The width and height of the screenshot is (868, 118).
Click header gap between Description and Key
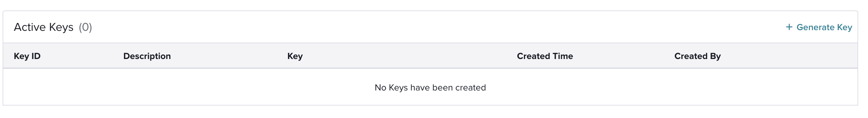[x=229, y=56]
